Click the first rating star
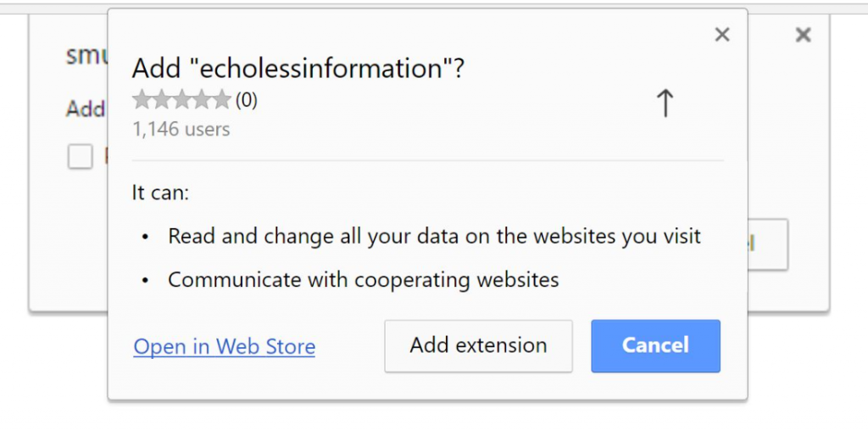This screenshot has height=431, width=868. pos(142,101)
